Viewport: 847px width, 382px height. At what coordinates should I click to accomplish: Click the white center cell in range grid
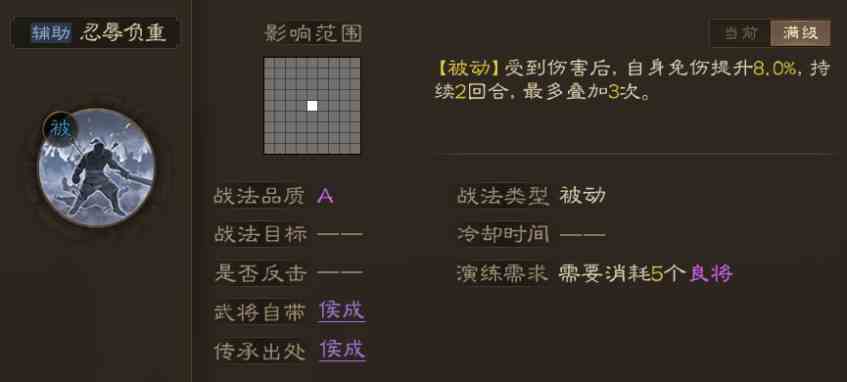coord(312,105)
